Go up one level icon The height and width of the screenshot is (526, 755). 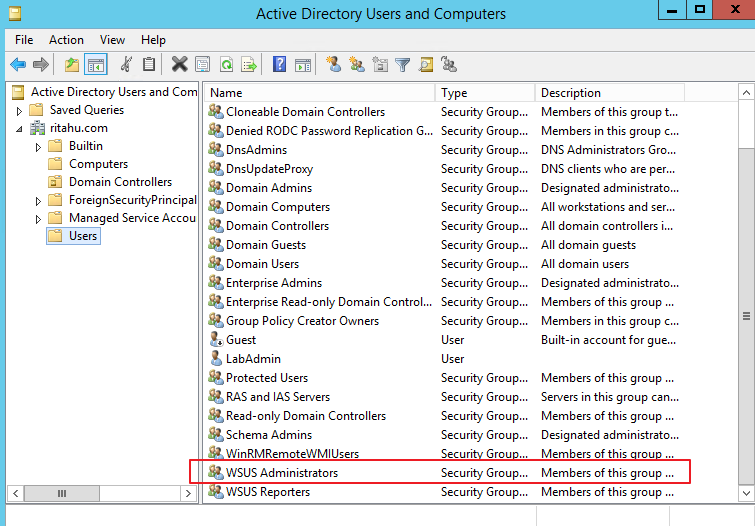tap(72, 64)
